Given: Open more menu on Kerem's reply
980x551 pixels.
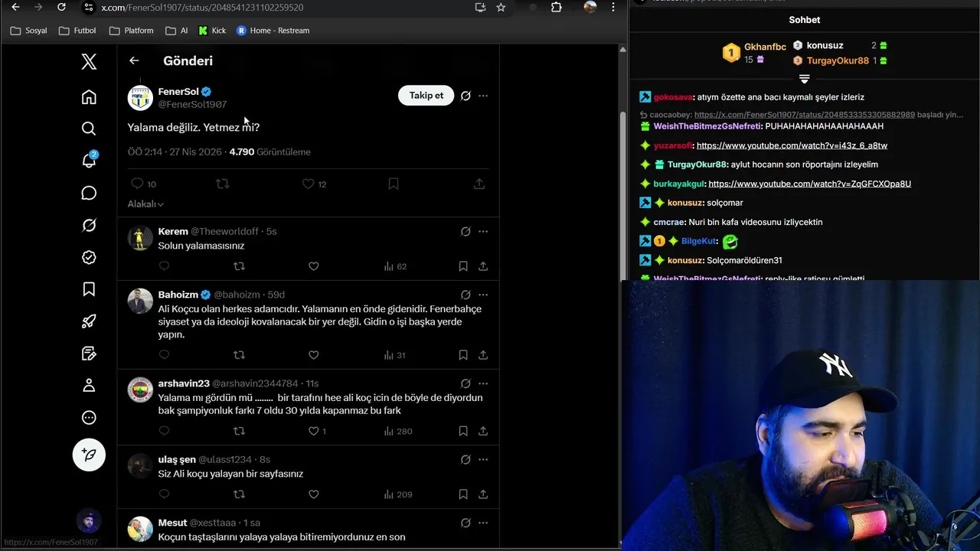Looking at the screenshot, I should click(483, 231).
